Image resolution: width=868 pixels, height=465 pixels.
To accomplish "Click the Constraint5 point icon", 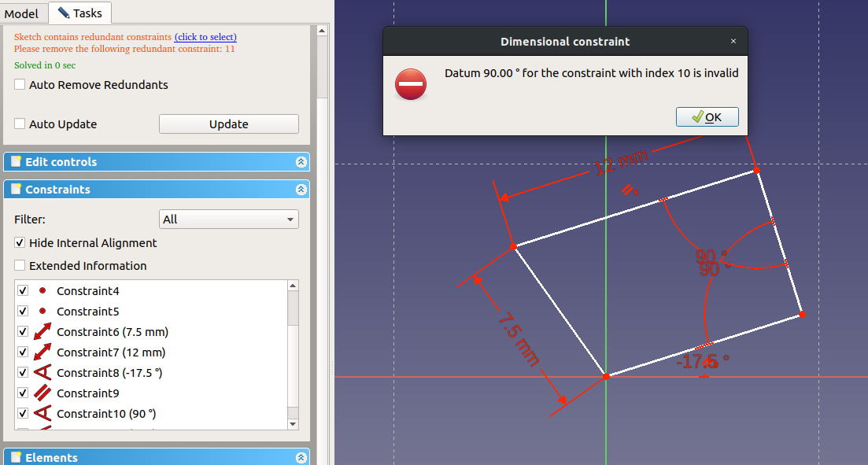I will (42, 312).
